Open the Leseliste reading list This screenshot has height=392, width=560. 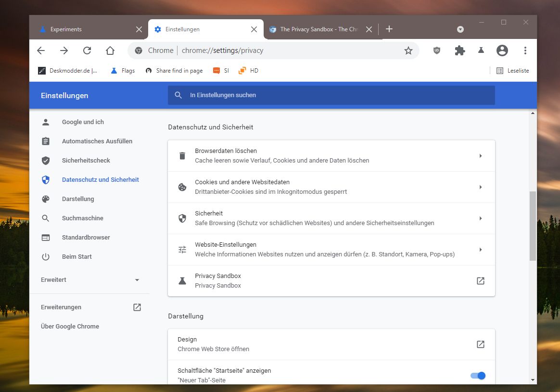[x=512, y=71]
